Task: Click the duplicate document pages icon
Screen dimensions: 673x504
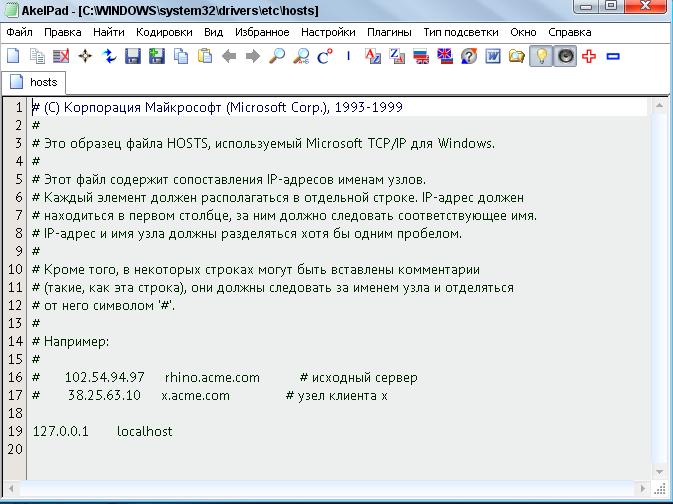Action: (37, 56)
